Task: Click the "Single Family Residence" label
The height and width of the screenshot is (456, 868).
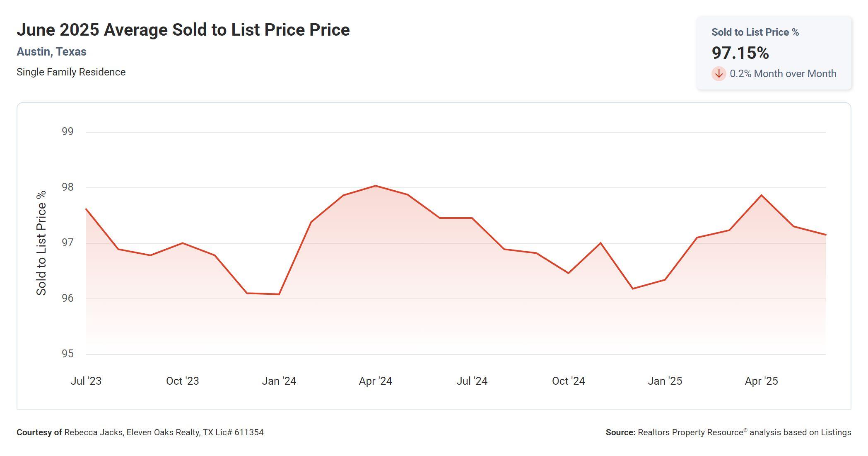Action: [71, 72]
